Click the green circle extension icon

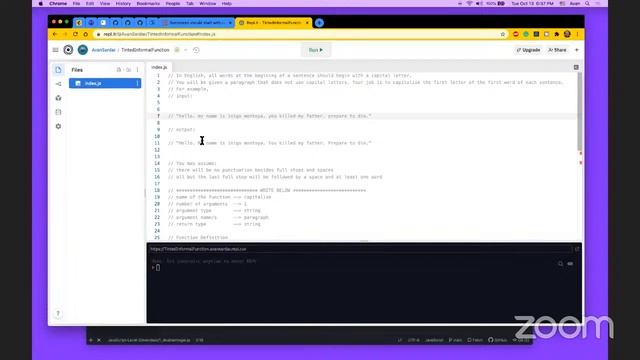(526, 34)
